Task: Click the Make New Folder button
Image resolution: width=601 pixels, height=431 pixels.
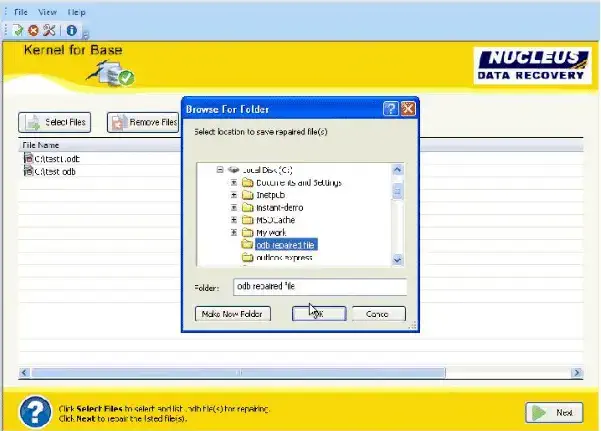Action: [x=233, y=314]
